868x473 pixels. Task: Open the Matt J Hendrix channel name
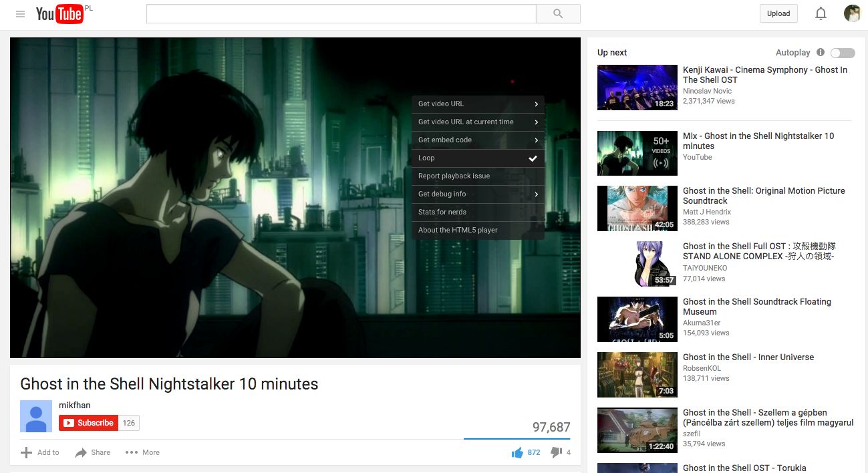pyautogui.click(x=707, y=212)
